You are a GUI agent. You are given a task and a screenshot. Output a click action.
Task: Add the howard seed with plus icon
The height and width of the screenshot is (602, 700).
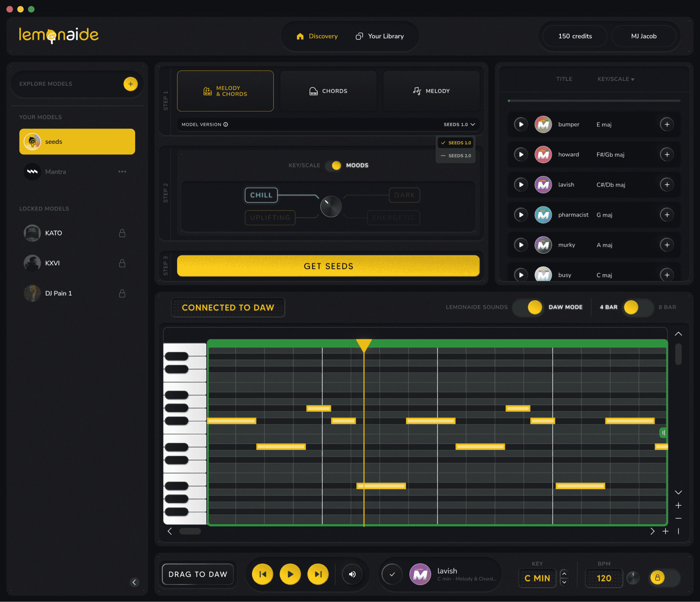(x=667, y=155)
